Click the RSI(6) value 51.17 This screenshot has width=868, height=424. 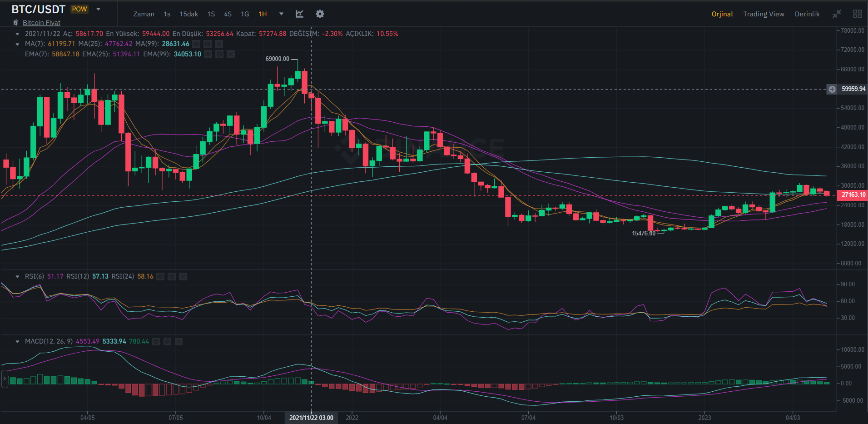pos(55,276)
